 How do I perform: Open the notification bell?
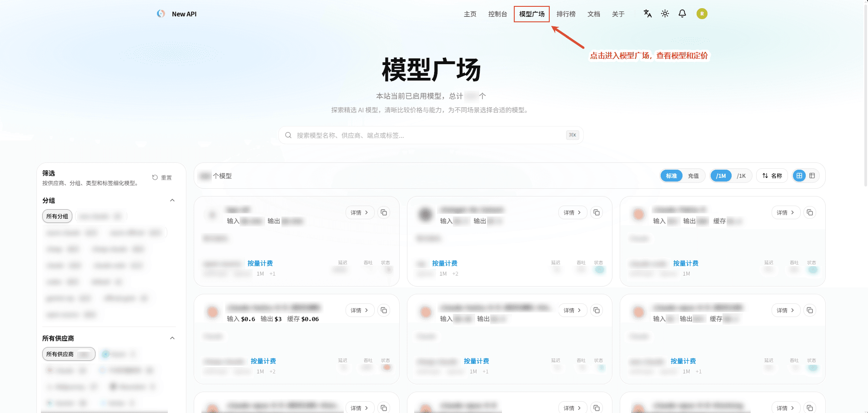(682, 14)
